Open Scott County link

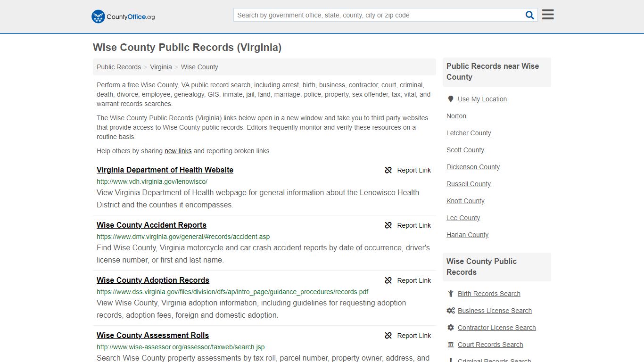click(465, 150)
